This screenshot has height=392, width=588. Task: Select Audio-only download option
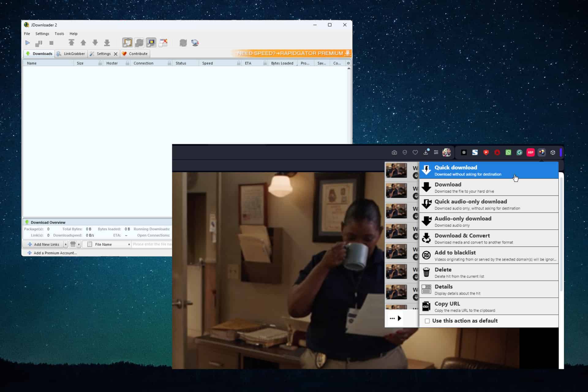coord(489,221)
